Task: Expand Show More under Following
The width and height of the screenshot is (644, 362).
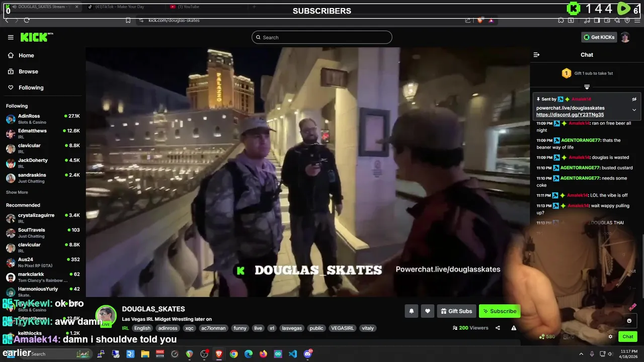Action: pyautogui.click(x=17, y=192)
